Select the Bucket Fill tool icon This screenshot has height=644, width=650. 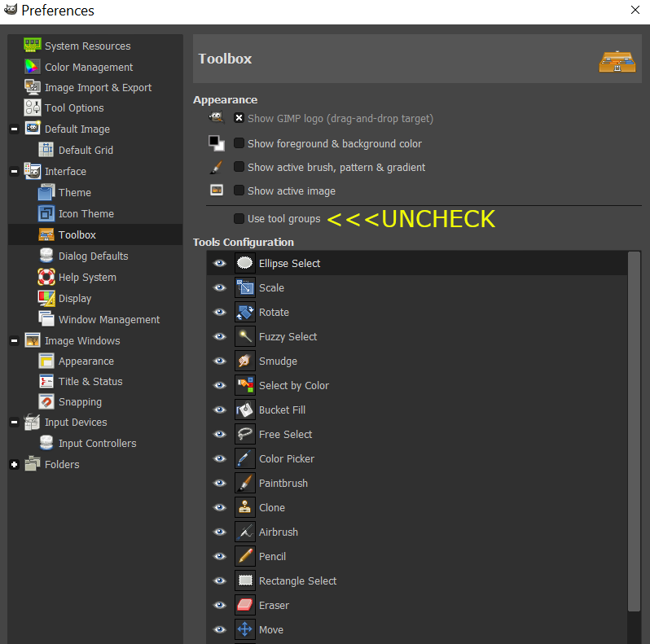point(245,410)
